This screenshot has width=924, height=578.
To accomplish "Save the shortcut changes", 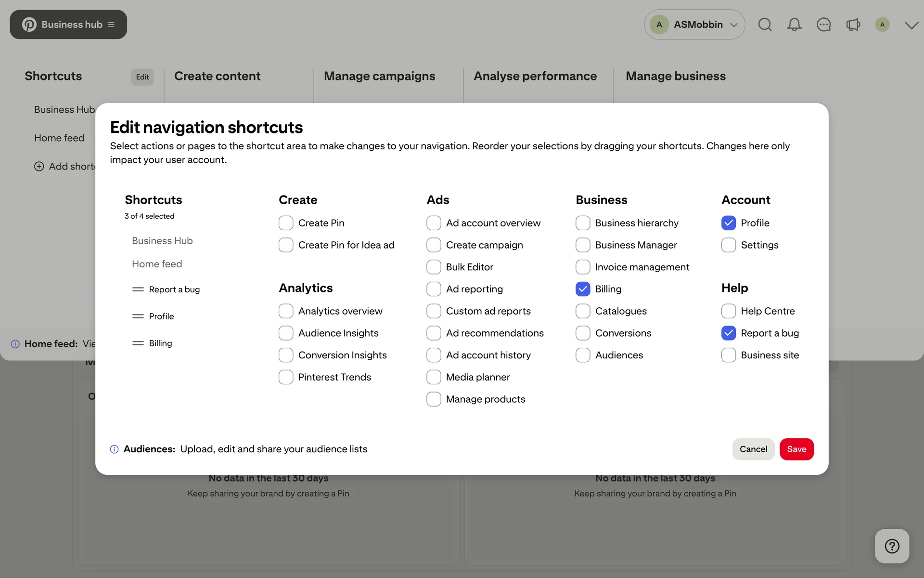I will tap(796, 449).
